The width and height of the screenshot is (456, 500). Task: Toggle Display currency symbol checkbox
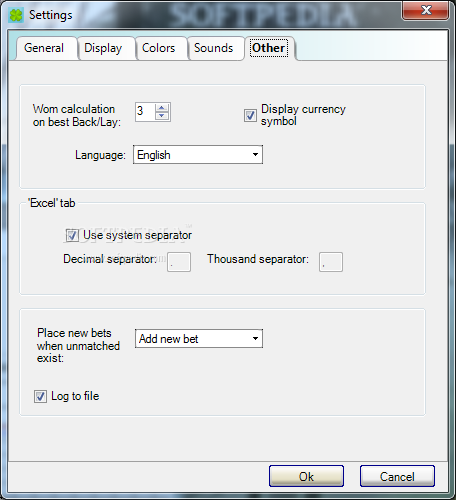[x=250, y=115]
